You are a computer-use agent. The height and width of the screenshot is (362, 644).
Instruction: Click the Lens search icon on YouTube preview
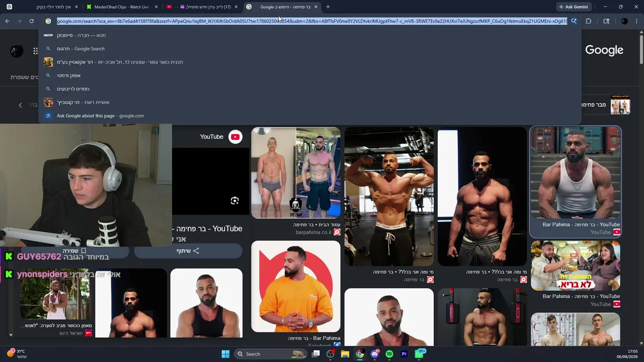tap(234, 201)
